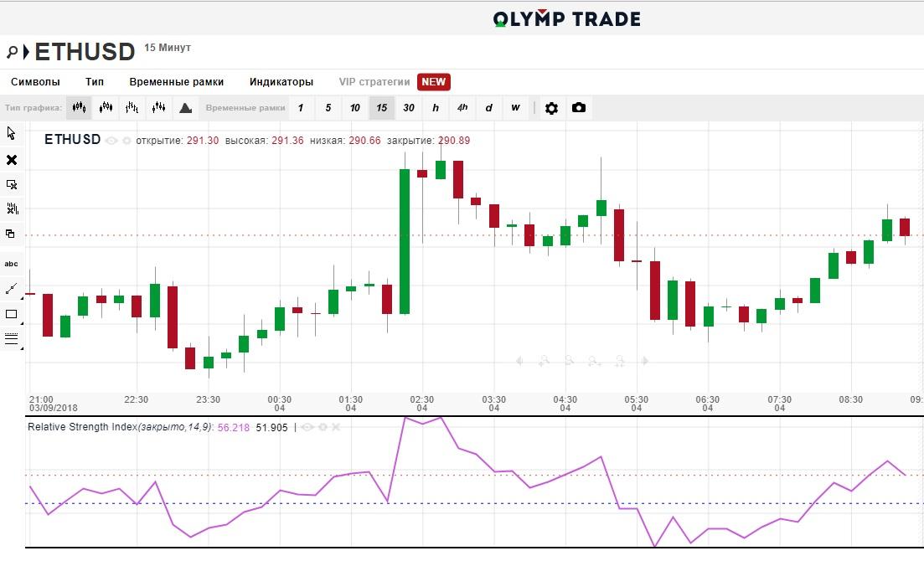Image resolution: width=924 pixels, height=561 pixels.
Task: Toggle ETHUSD series visibility eye icon
Action: tap(111, 141)
